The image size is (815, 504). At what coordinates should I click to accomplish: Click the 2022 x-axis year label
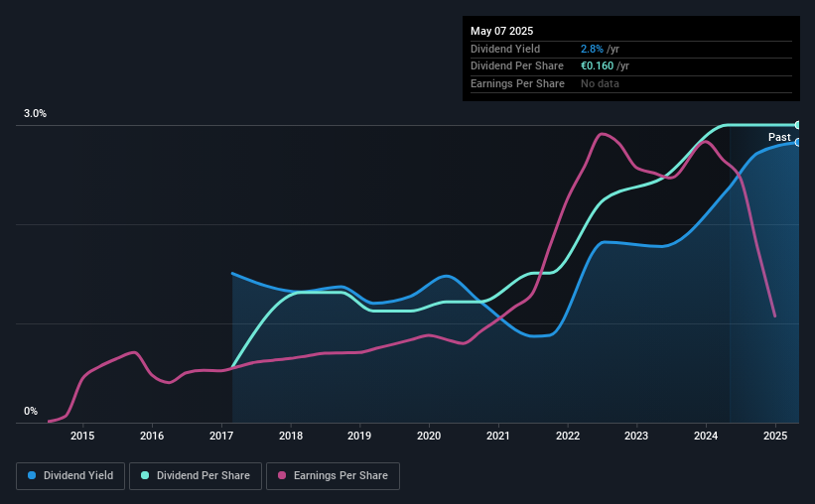click(x=568, y=436)
